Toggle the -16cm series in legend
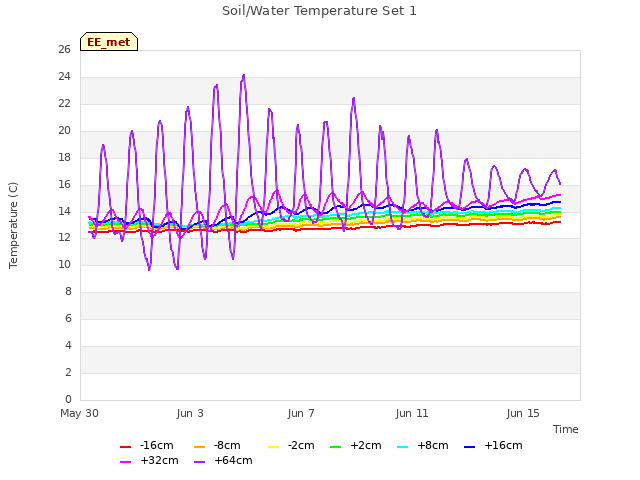The width and height of the screenshot is (640, 480). point(147,445)
